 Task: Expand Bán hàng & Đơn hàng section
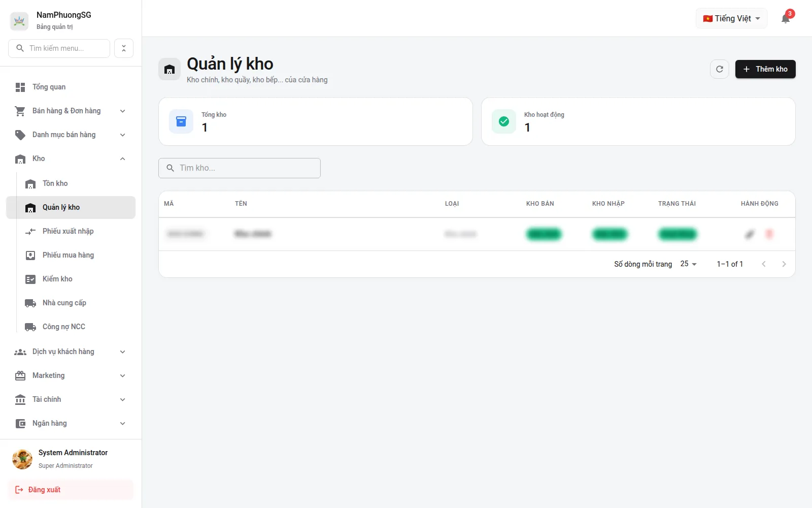click(71, 111)
